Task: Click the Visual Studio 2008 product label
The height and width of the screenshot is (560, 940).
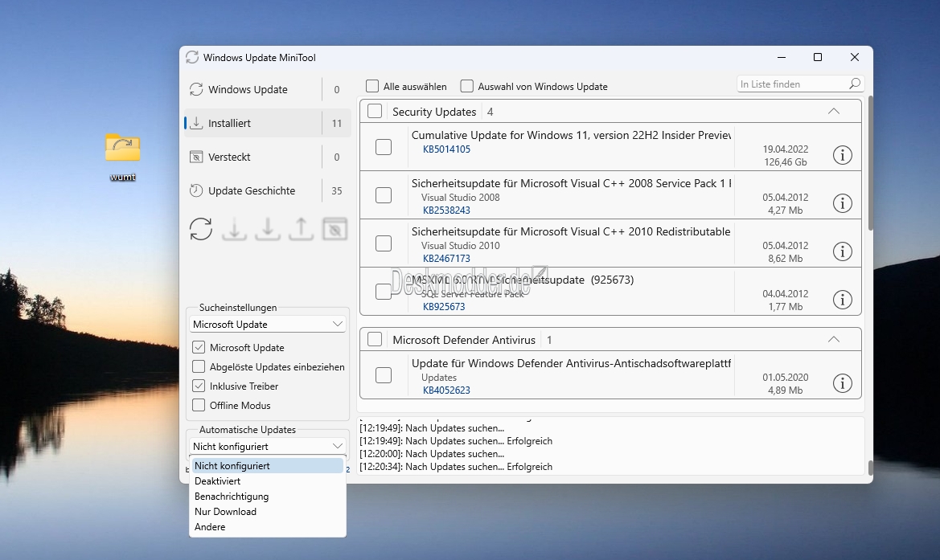Action: click(x=461, y=197)
